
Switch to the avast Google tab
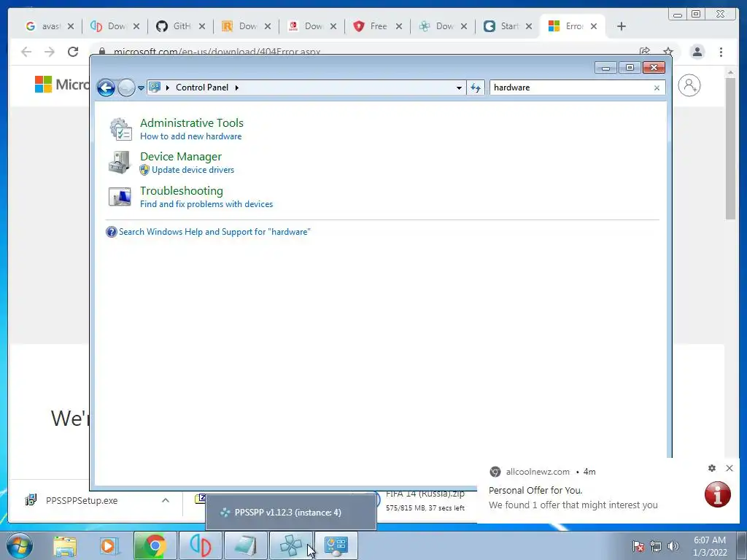click(x=50, y=26)
